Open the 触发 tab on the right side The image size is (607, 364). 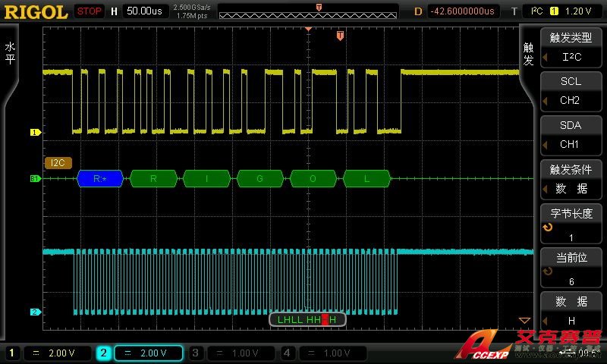coord(529,53)
